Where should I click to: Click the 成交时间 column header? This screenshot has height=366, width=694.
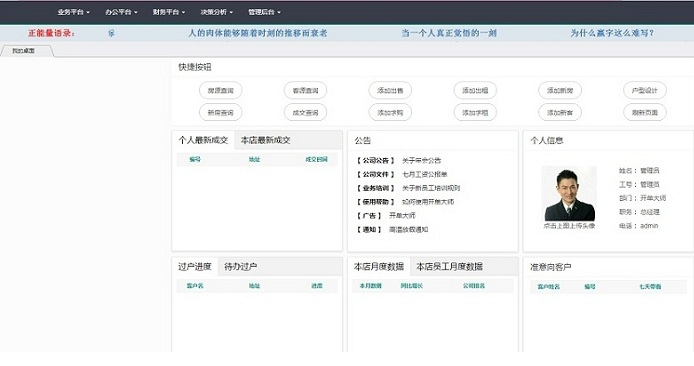[316, 159]
